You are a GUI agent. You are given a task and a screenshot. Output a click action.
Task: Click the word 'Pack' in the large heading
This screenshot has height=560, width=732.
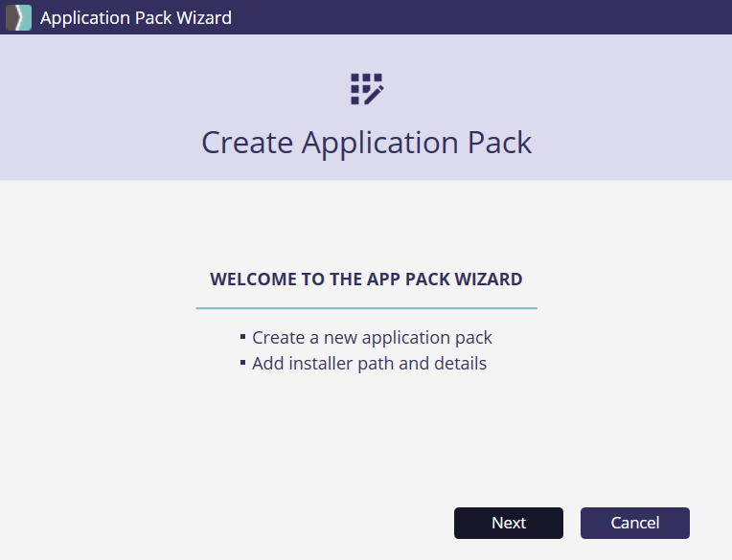498,143
